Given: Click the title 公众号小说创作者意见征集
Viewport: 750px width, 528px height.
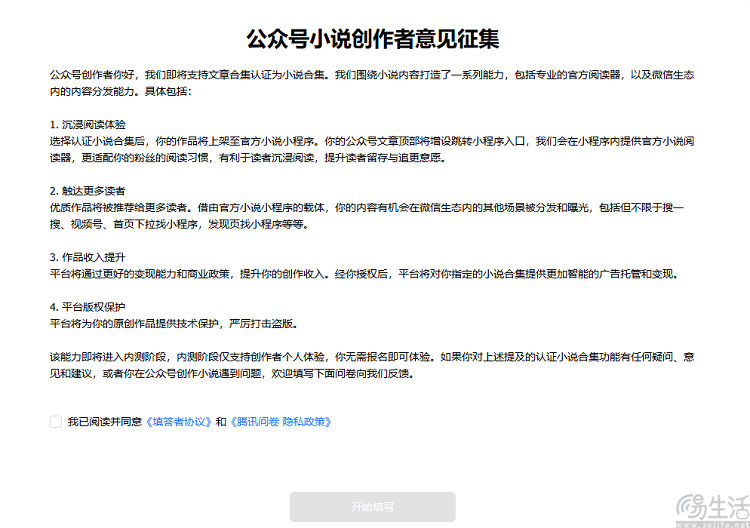Looking at the screenshot, I should (373, 39).
